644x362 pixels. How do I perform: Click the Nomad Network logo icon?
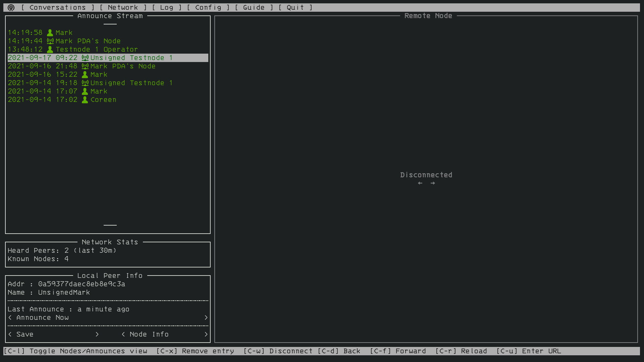[11, 8]
